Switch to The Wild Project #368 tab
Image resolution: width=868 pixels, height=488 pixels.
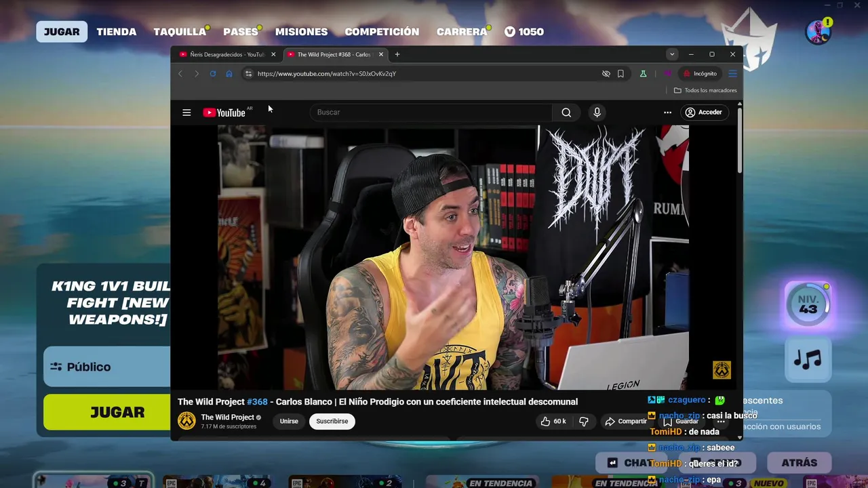coord(335,54)
